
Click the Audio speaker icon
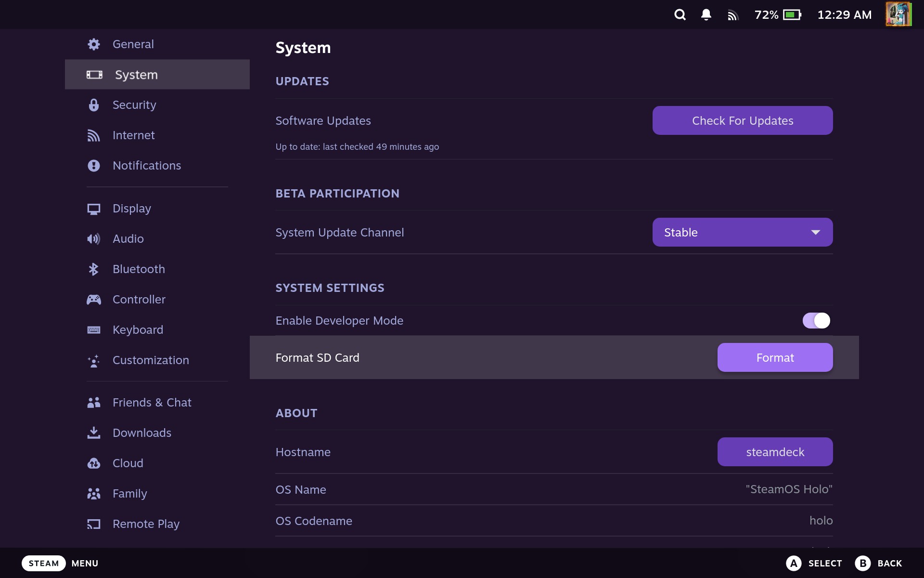(x=94, y=239)
